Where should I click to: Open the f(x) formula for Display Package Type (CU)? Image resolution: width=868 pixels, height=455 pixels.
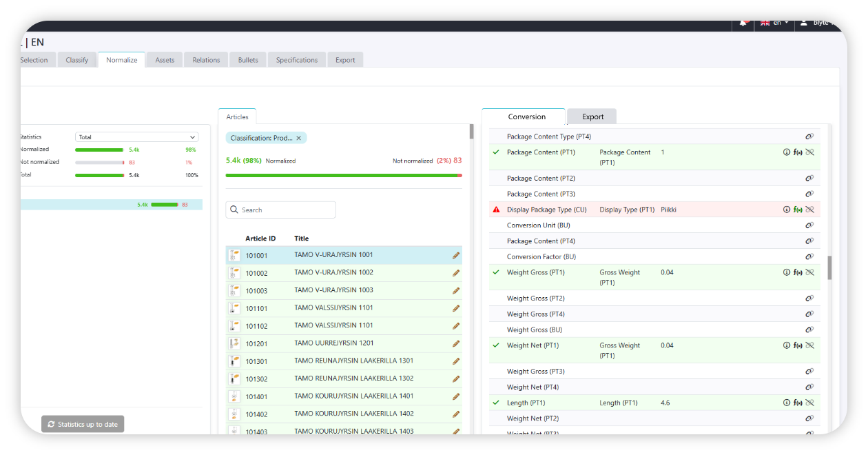798,210
